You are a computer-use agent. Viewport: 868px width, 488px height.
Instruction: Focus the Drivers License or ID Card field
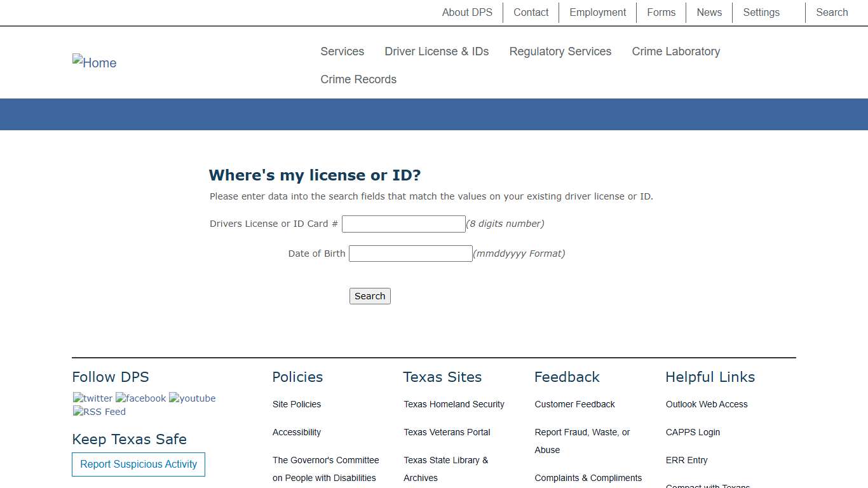403,224
